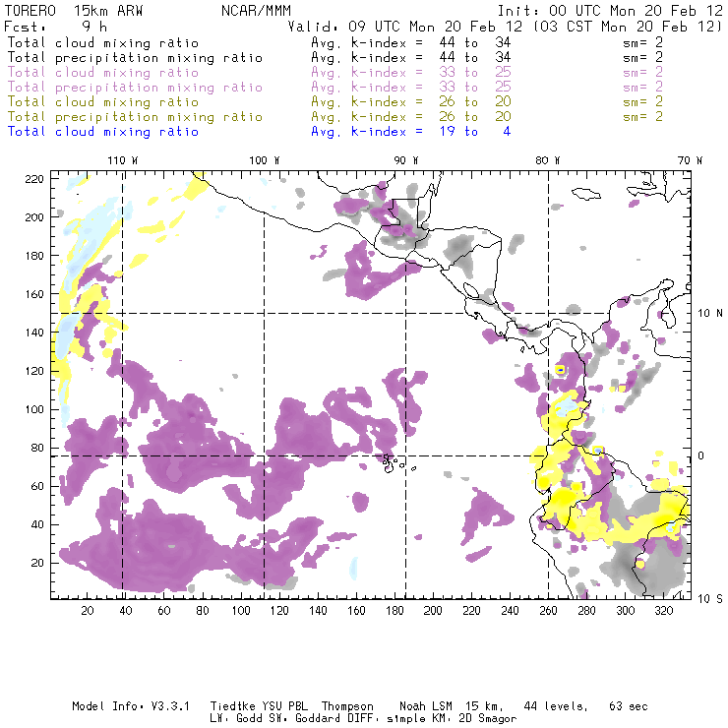This screenshot has height=728, width=728.
Task: Select the "90 W" longitude label
Action: point(406,159)
